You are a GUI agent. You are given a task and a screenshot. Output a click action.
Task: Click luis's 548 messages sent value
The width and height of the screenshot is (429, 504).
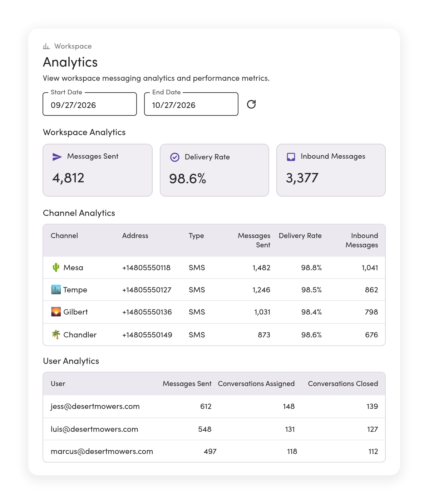(205, 429)
